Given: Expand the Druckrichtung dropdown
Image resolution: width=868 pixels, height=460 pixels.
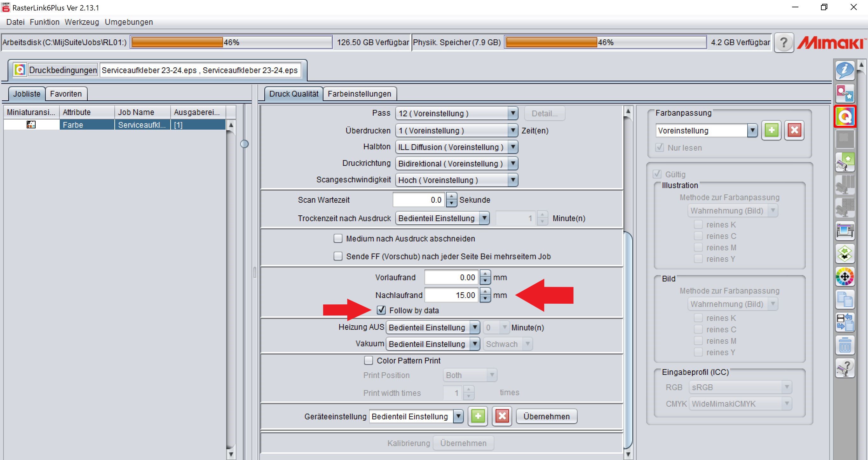Looking at the screenshot, I should pos(512,164).
